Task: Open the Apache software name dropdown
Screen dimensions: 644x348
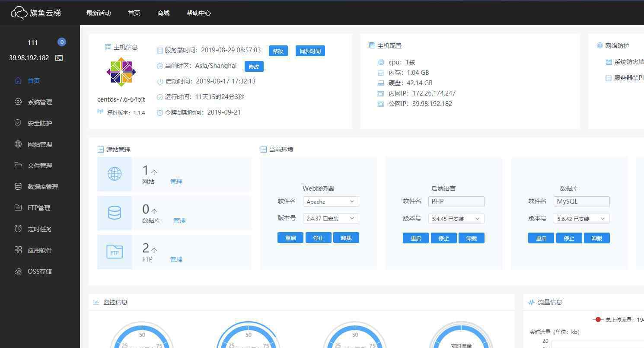Action: [x=331, y=201]
